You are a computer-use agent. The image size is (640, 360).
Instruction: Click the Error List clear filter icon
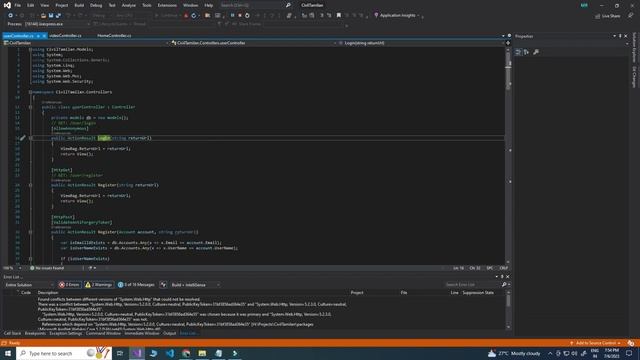[163, 284]
